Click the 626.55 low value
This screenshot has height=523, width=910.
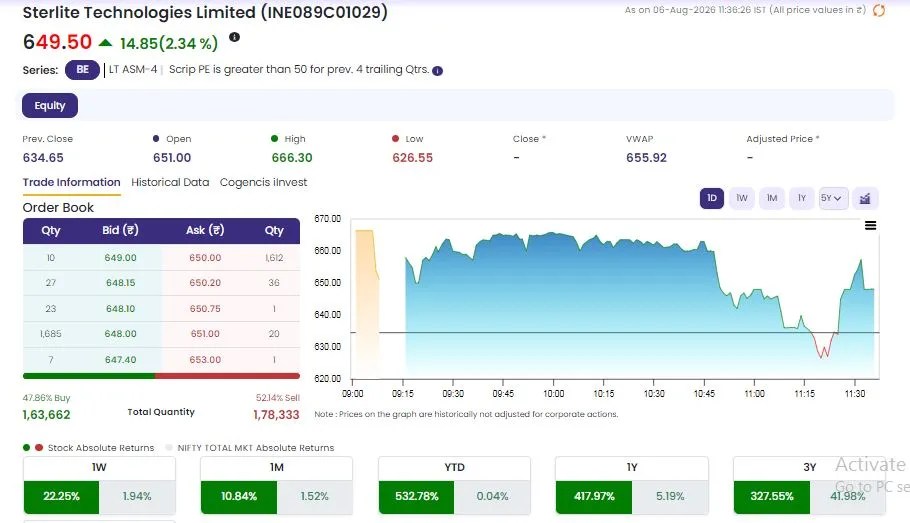coord(413,158)
